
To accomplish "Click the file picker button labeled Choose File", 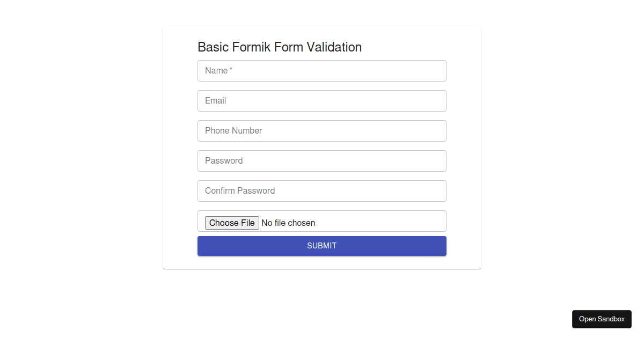I will [232, 223].
